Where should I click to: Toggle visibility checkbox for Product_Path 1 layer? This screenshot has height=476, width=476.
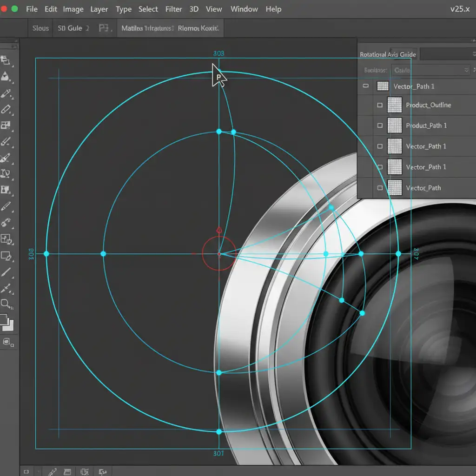[380, 126]
